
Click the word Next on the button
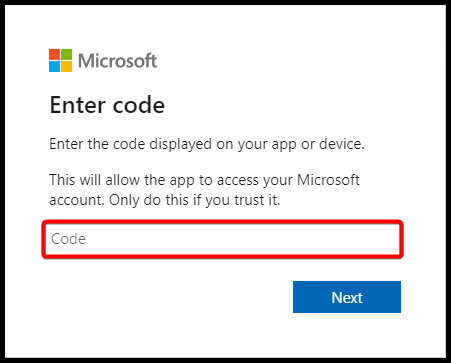[x=347, y=297]
